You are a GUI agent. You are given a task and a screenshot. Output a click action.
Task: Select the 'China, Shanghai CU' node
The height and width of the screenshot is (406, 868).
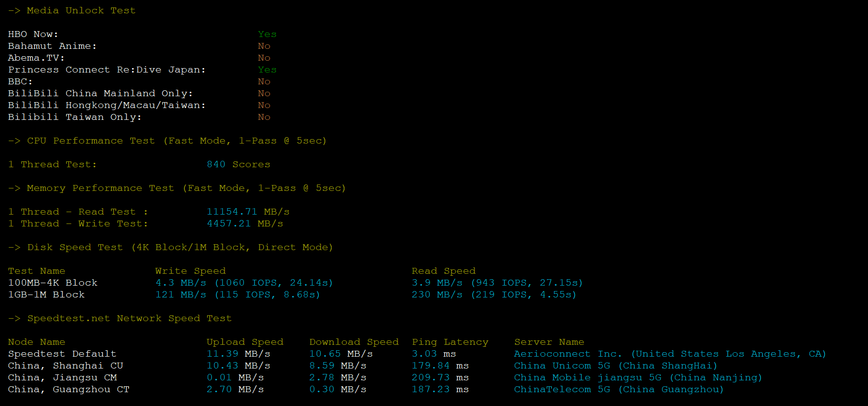(66, 366)
